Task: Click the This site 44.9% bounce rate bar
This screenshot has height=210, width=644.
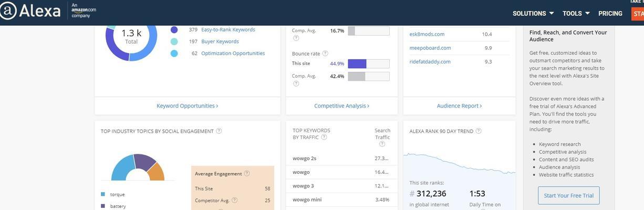Action: (369, 64)
